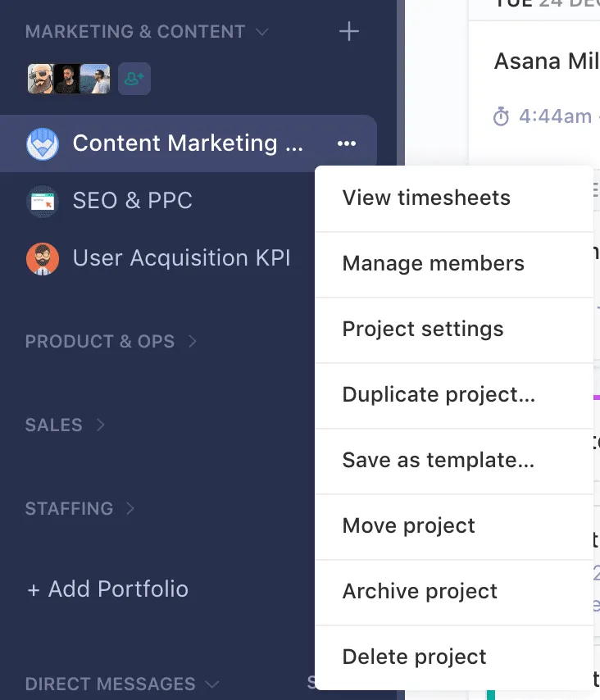Click the User Acquisition KPI avatar icon
The image size is (600, 700).
click(x=43, y=258)
